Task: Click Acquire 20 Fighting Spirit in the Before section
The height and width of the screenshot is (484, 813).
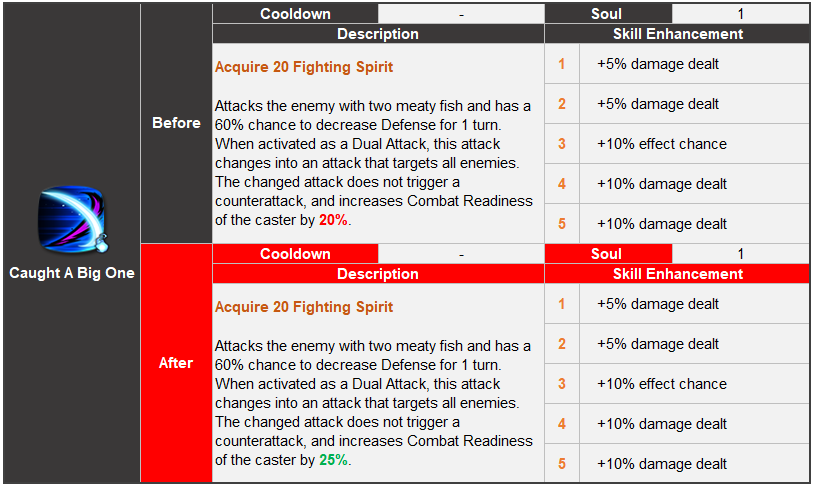Action: click(304, 67)
